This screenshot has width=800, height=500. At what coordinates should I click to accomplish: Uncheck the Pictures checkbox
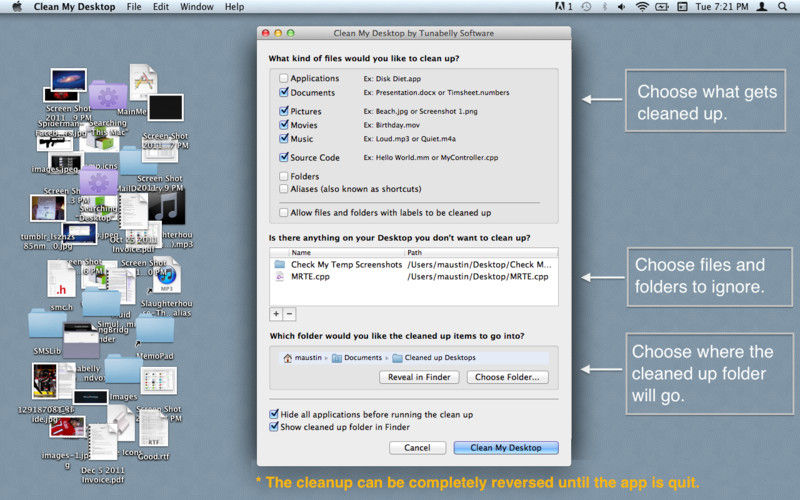click(284, 111)
